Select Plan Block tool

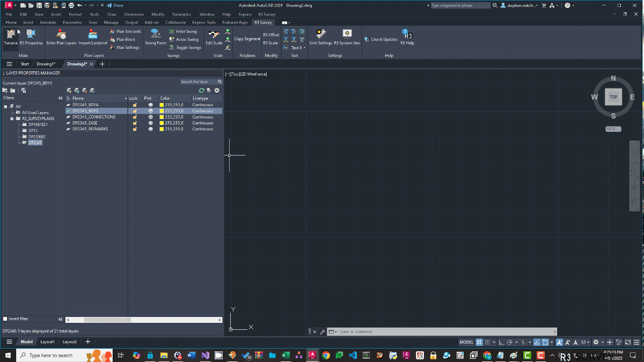tap(123, 40)
